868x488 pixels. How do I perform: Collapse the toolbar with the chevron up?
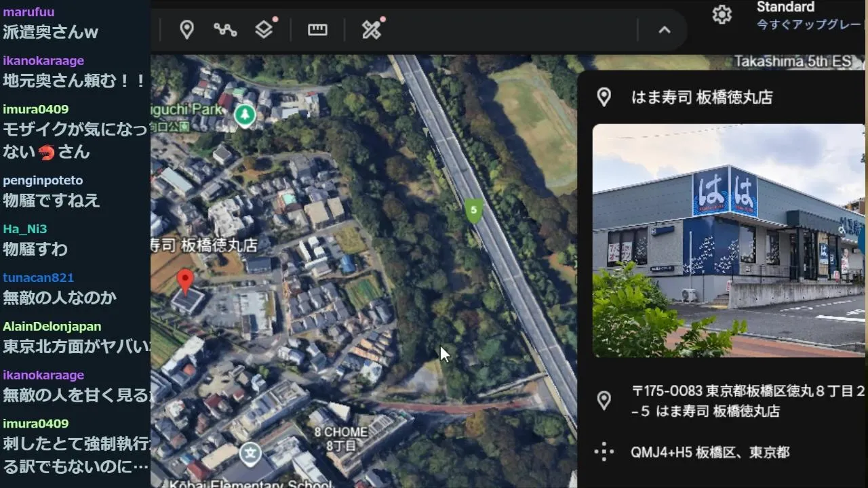pyautogui.click(x=665, y=30)
